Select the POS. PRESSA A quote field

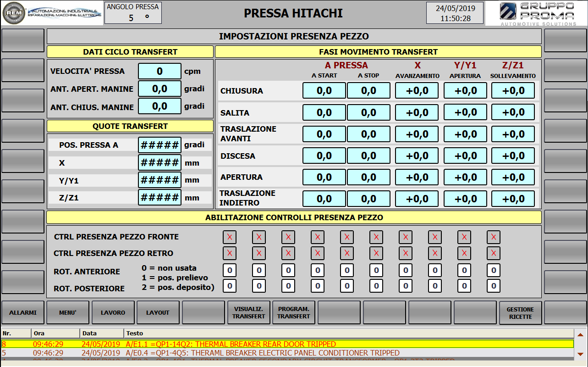click(x=160, y=145)
